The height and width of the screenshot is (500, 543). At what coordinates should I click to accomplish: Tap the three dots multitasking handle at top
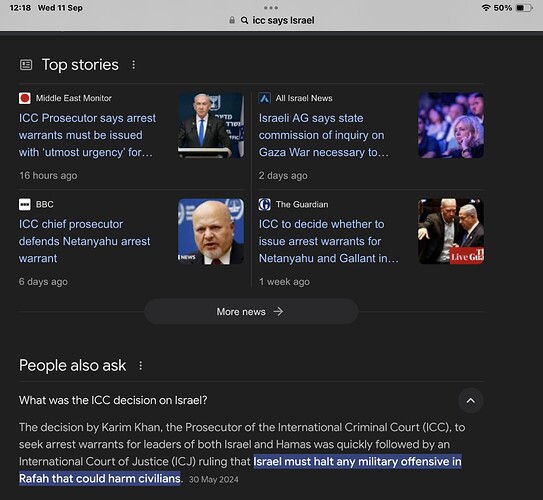pyautogui.click(x=271, y=8)
